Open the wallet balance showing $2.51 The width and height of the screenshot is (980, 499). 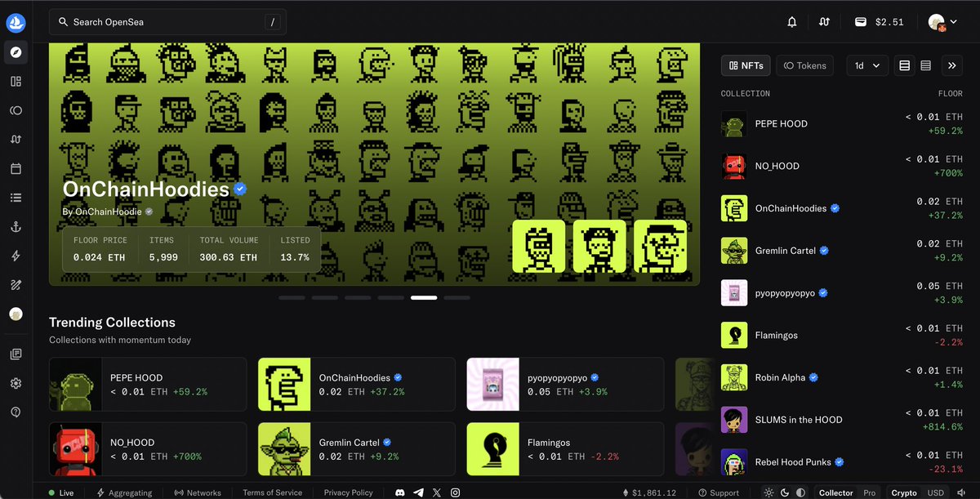coord(879,22)
